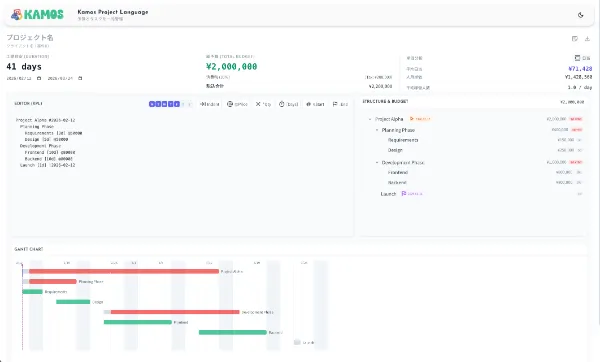Toggle fifth purple weekday box in editor toolbar

pos(177,104)
